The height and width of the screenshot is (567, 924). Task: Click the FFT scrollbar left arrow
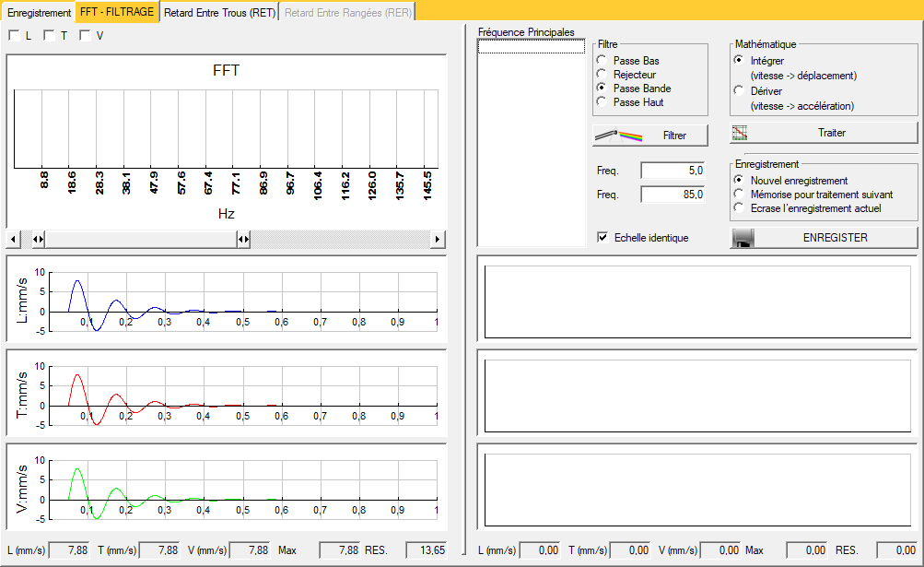(x=14, y=239)
